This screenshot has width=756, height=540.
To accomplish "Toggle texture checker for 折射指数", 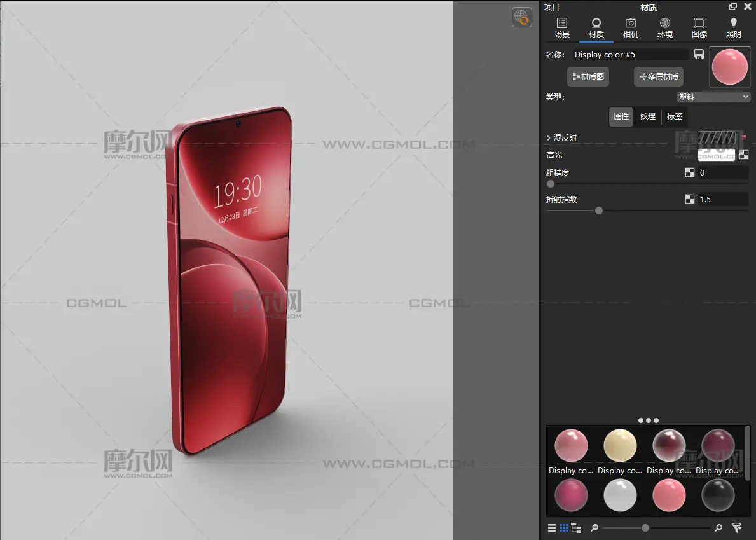I will pos(690,199).
